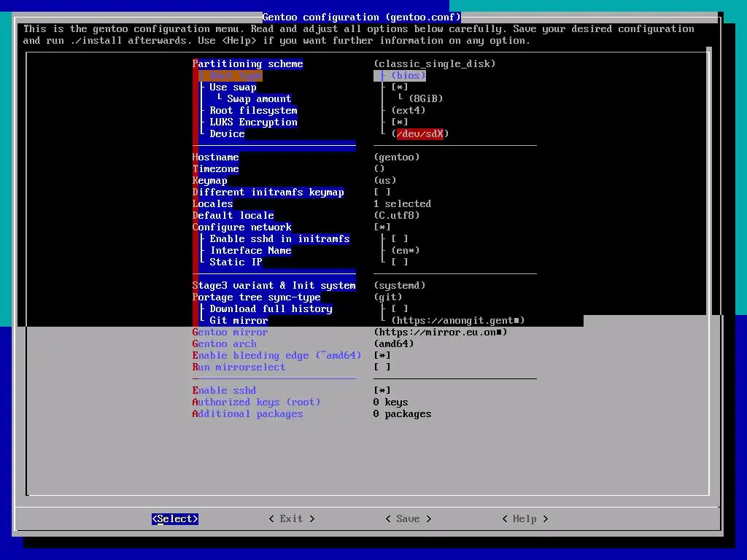Click the (https://anongit.gent…) mirror value
Screen dimensions: 747x560
(x=458, y=321)
